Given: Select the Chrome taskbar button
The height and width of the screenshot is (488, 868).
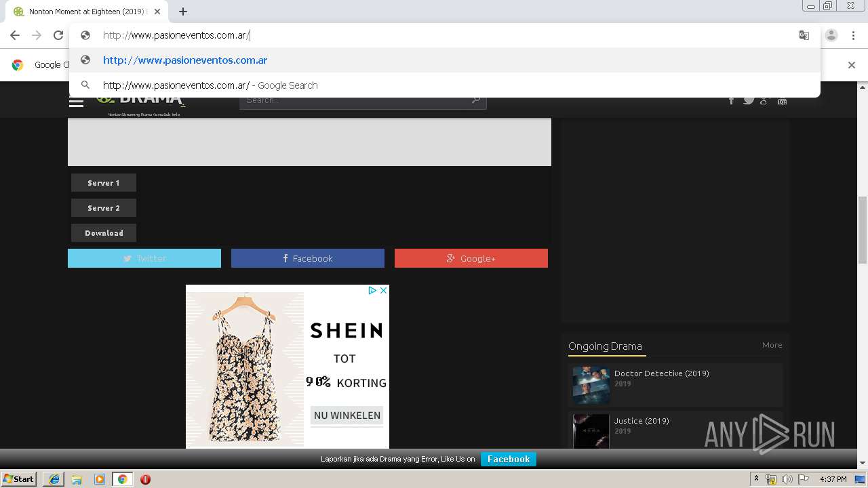Looking at the screenshot, I should 122,479.
